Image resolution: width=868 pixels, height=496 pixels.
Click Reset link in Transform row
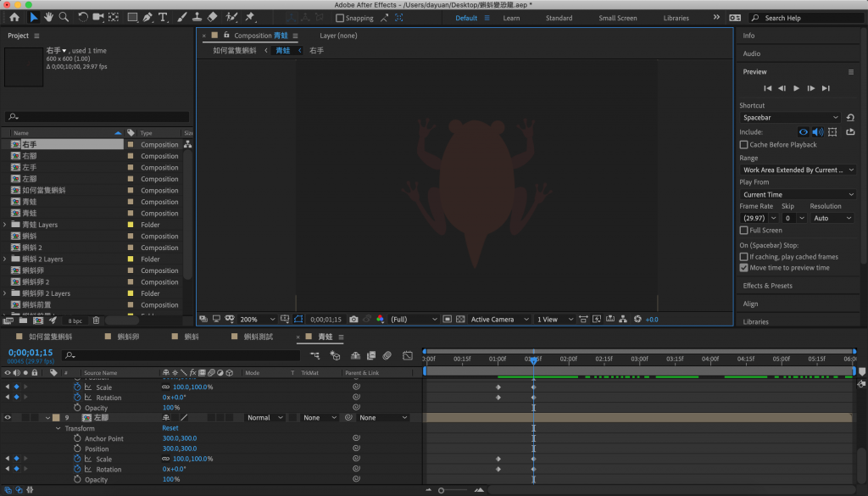(x=170, y=428)
